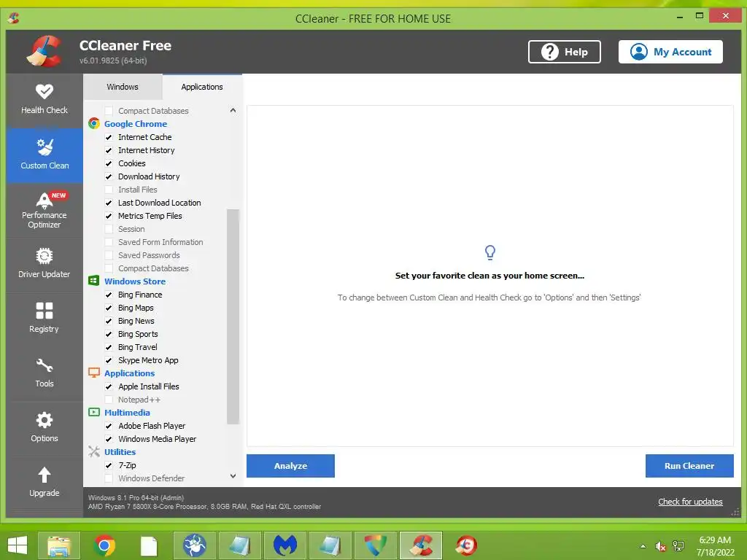The image size is (747, 560).
Task: Click the Utilities category header
Action: [x=120, y=452]
